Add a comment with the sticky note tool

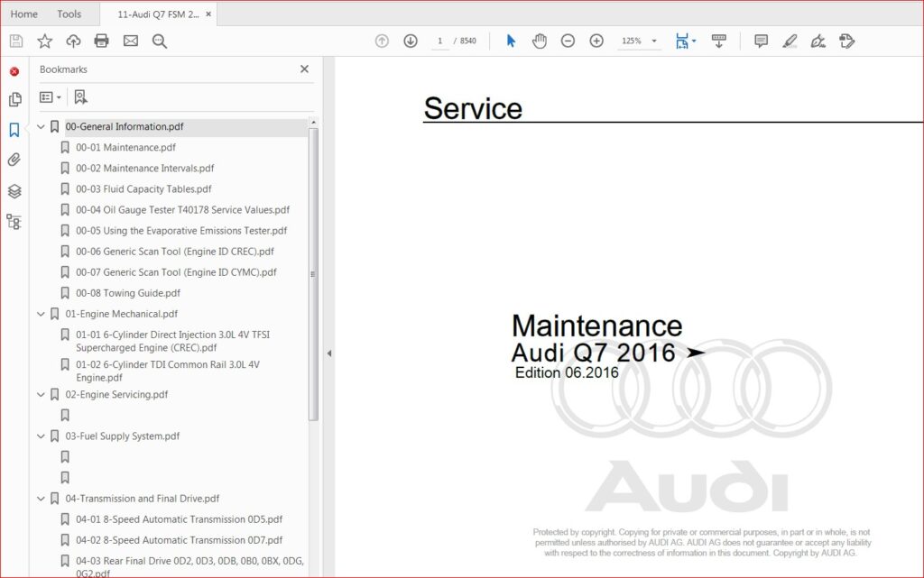click(761, 41)
